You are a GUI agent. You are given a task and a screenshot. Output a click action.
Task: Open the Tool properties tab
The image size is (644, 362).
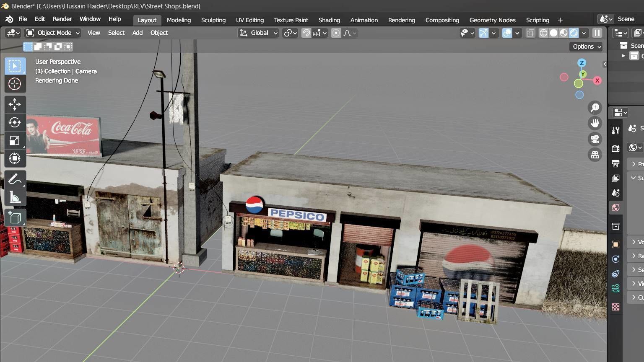coord(615,131)
